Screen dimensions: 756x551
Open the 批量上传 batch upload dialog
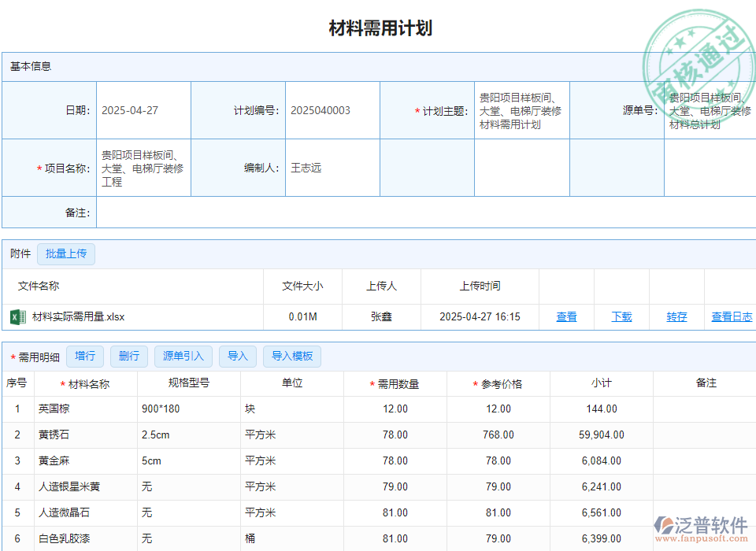[x=66, y=253]
